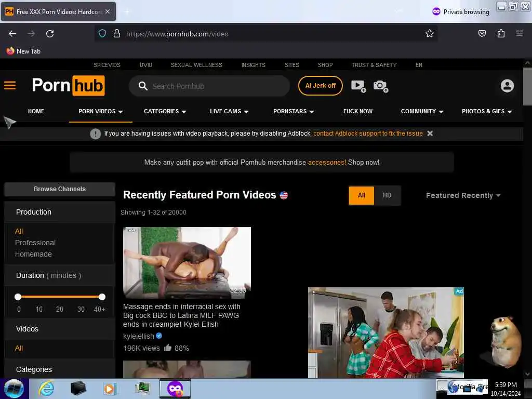Click the browser forward arrow
Viewport: 532px width, 399px height.
[31, 34]
